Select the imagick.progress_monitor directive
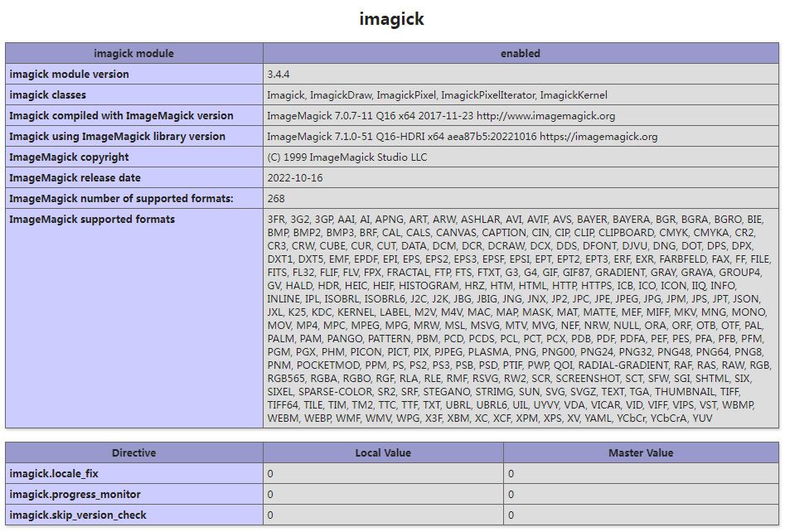This screenshot has width=785, height=532. (x=75, y=495)
